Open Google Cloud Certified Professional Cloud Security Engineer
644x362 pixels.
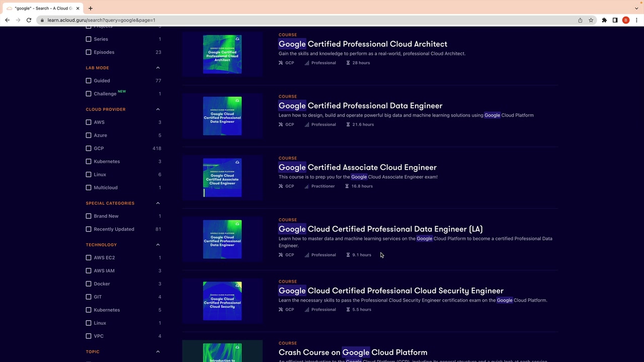click(x=391, y=291)
